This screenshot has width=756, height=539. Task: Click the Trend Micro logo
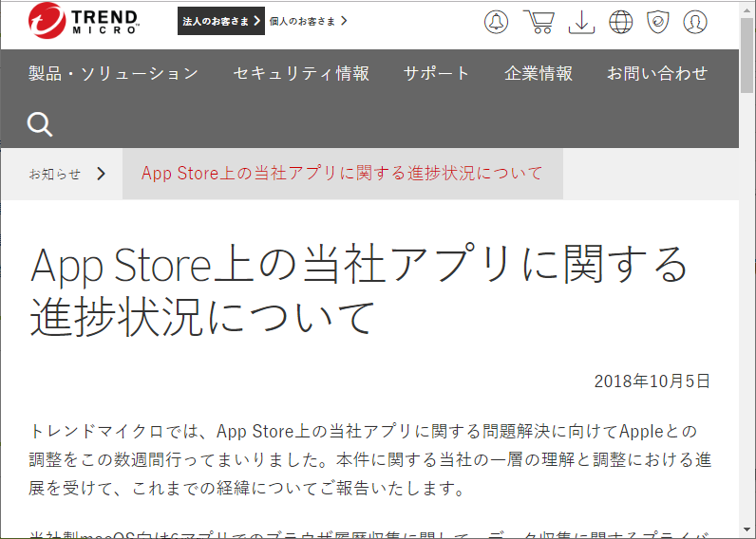tap(84, 21)
